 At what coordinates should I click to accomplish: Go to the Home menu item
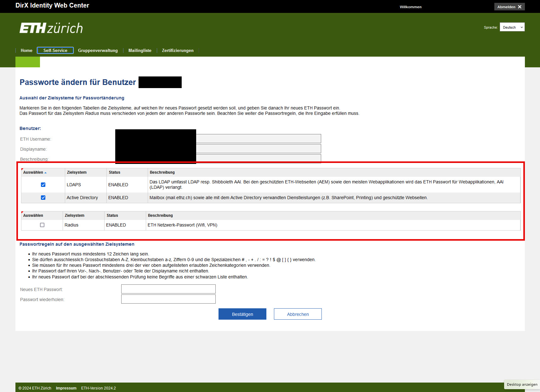(26, 50)
